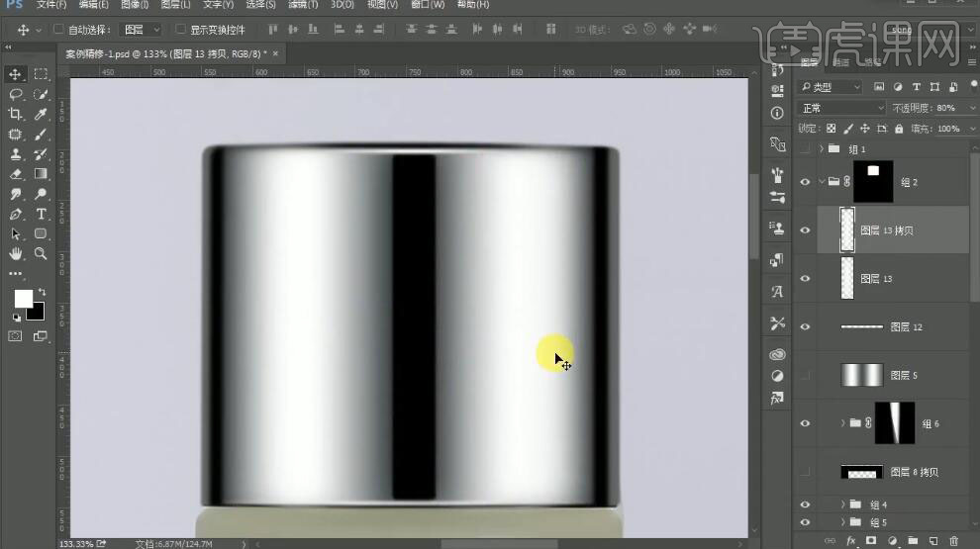This screenshot has height=549, width=980.
Task: Select the Zoom tool
Action: click(41, 253)
